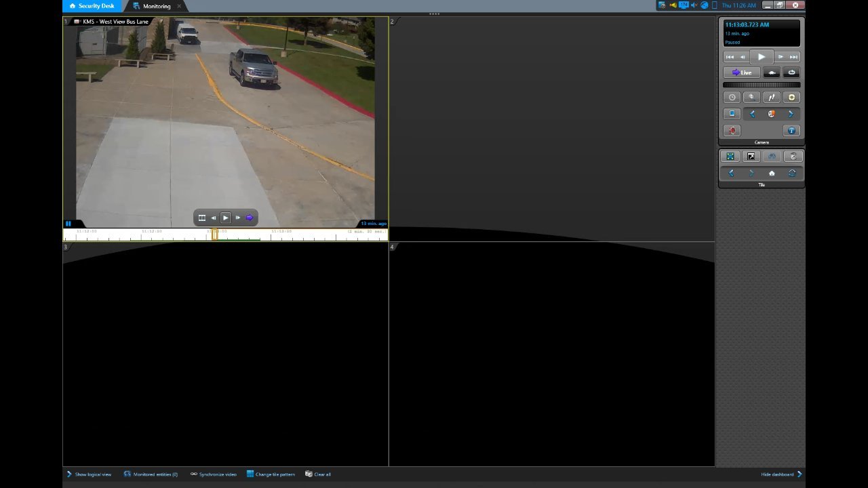
Task: Toggle Synchronize video
Action: coord(214,474)
